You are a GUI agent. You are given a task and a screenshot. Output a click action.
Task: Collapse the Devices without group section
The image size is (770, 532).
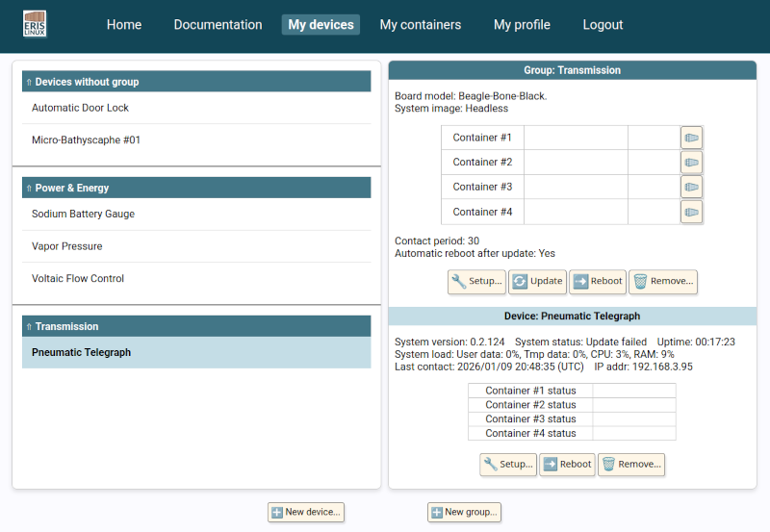(29, 83)
